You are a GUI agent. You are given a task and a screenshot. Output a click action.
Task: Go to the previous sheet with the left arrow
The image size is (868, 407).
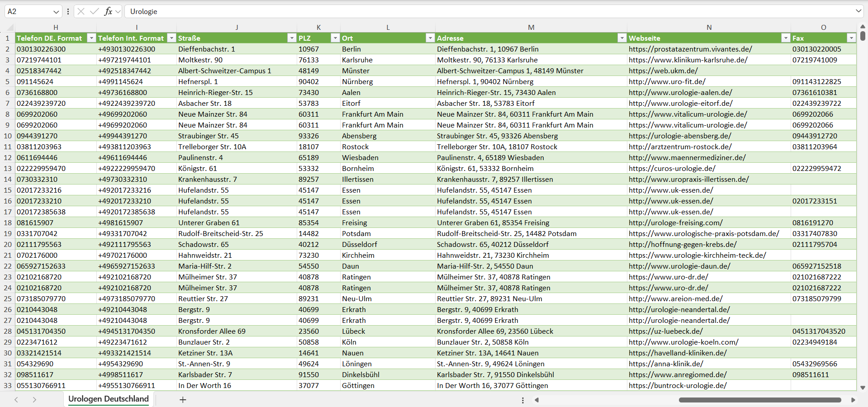click(16, 400)
